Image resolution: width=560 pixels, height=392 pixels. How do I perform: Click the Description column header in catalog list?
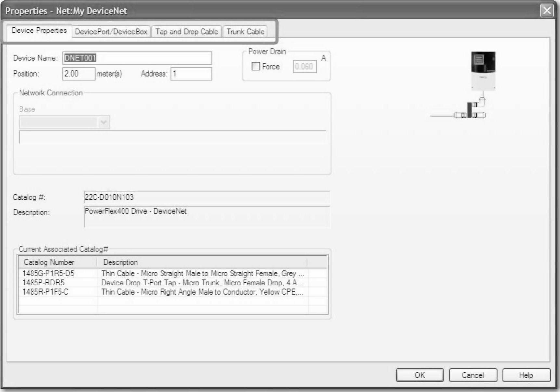[x=202, y=262]
